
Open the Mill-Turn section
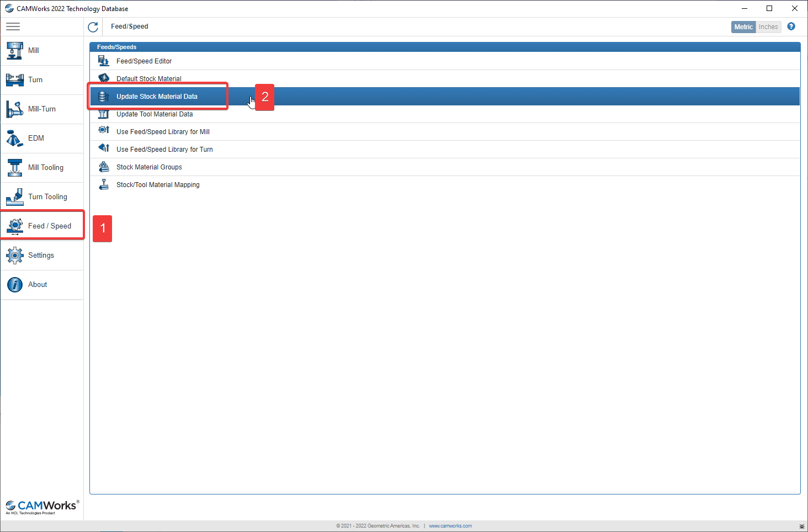tap(42, 109)
